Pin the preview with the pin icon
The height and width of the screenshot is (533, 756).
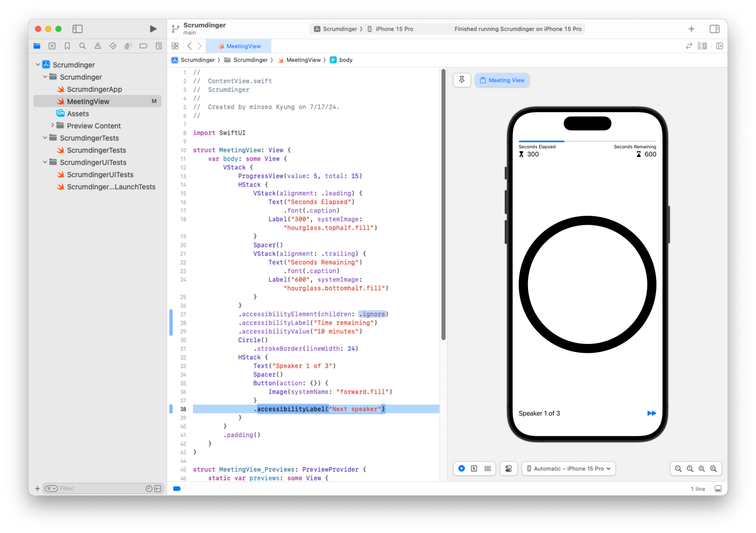462,80
